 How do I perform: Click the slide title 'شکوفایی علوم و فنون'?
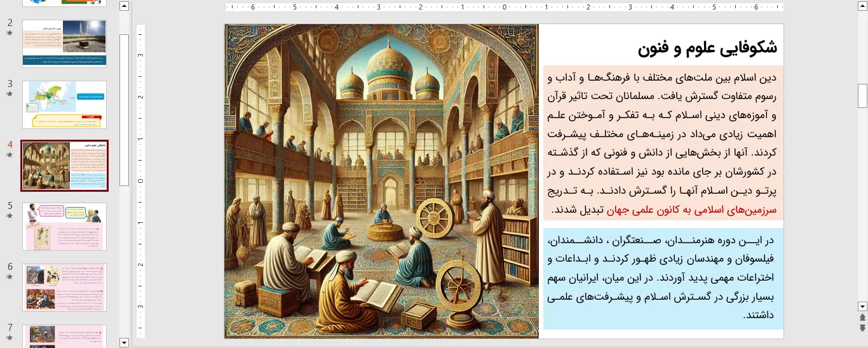click(x=705, y=48)
